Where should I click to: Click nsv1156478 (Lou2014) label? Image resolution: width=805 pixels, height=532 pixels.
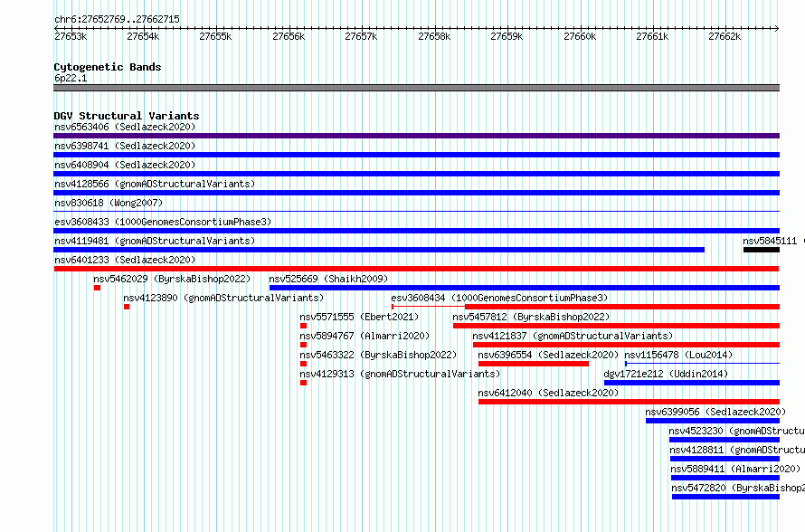pyautogui.click(x=678, y=355)
